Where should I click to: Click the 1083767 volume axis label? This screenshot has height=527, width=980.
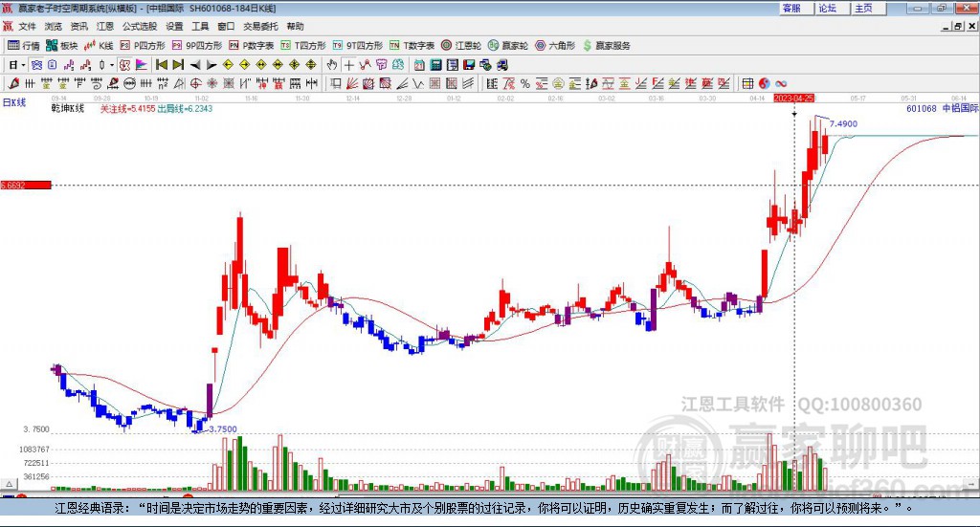click(x=34, y=449)
